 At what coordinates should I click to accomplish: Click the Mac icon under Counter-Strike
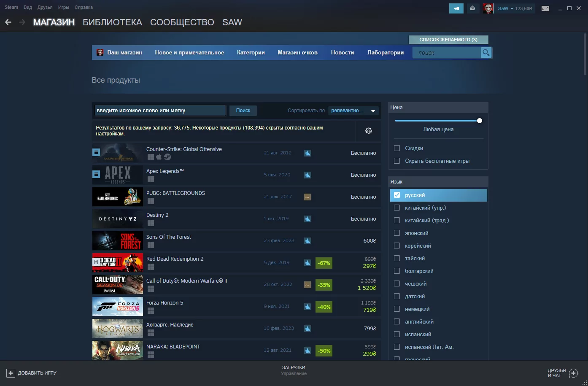tap(159, 157)
